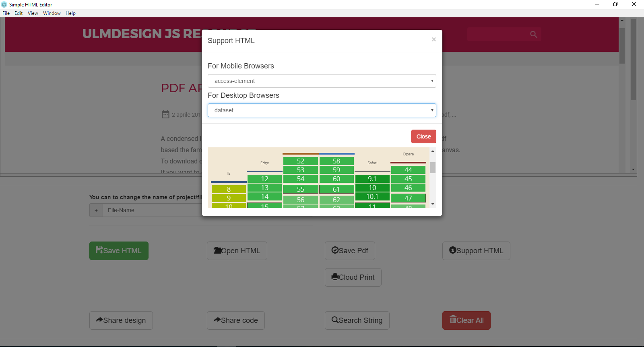Click the outer window scrollbar thumb
Viewport: 644px width, 347px height.
pos(634,60)
